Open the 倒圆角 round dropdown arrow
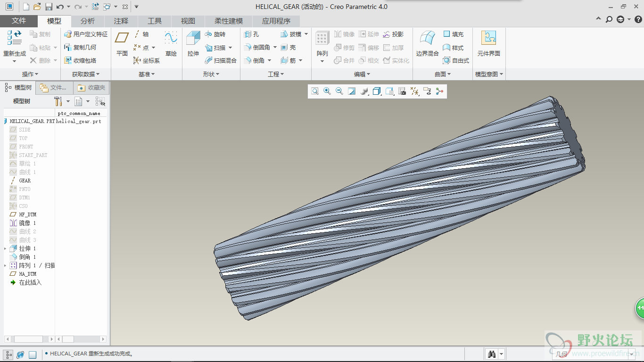Viewport: 644px width, 362px height. 275,48
